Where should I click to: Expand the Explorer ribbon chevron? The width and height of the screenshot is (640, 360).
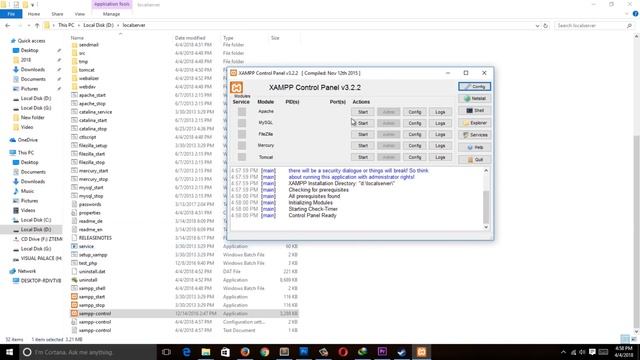(x=627, y=14)
